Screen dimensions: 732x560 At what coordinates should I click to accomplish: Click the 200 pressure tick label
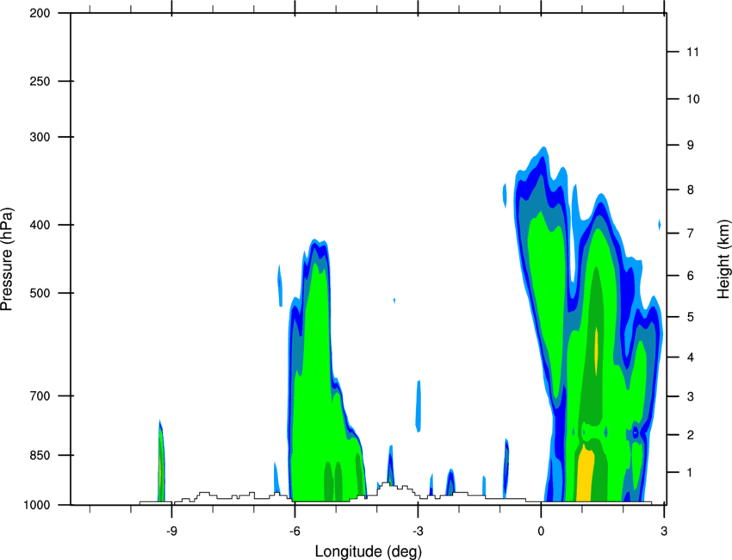40,13
